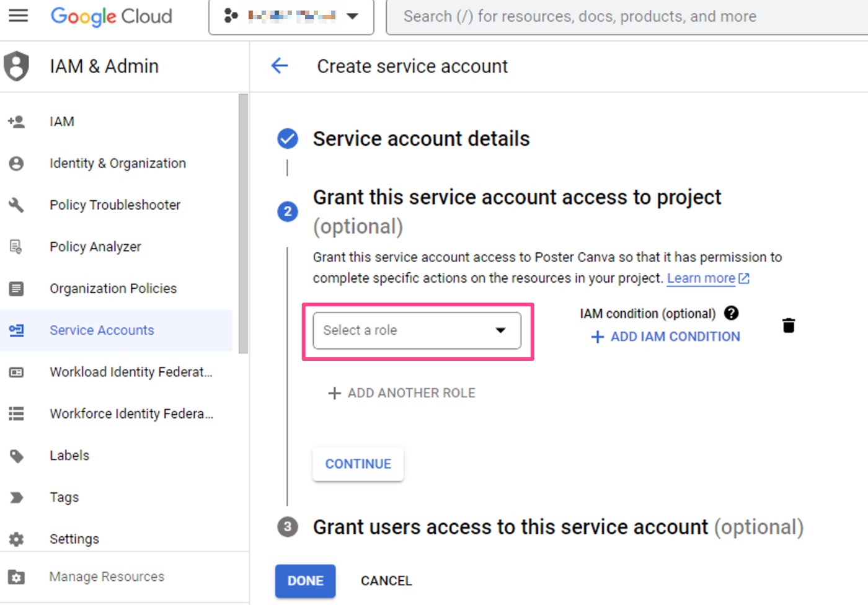Click the Service Accounts badge icon
868x605 pixels.
(x=16, y=330)
